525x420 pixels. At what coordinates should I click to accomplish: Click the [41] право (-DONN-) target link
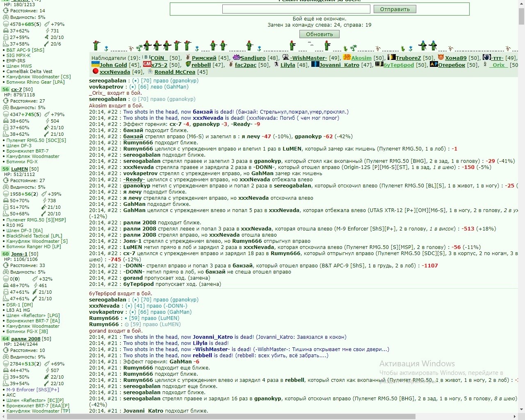click(x=160, y=306)
